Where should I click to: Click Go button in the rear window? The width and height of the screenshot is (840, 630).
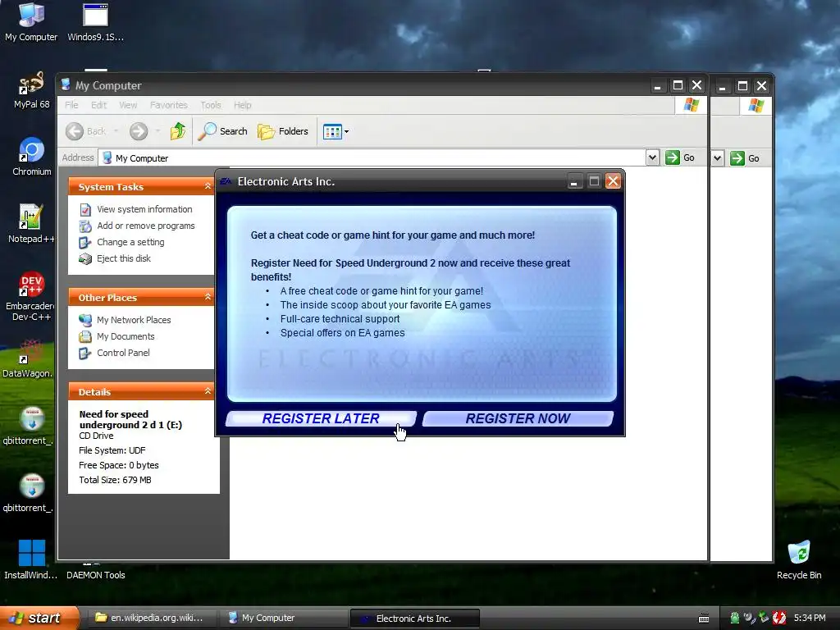pos(745,158)
